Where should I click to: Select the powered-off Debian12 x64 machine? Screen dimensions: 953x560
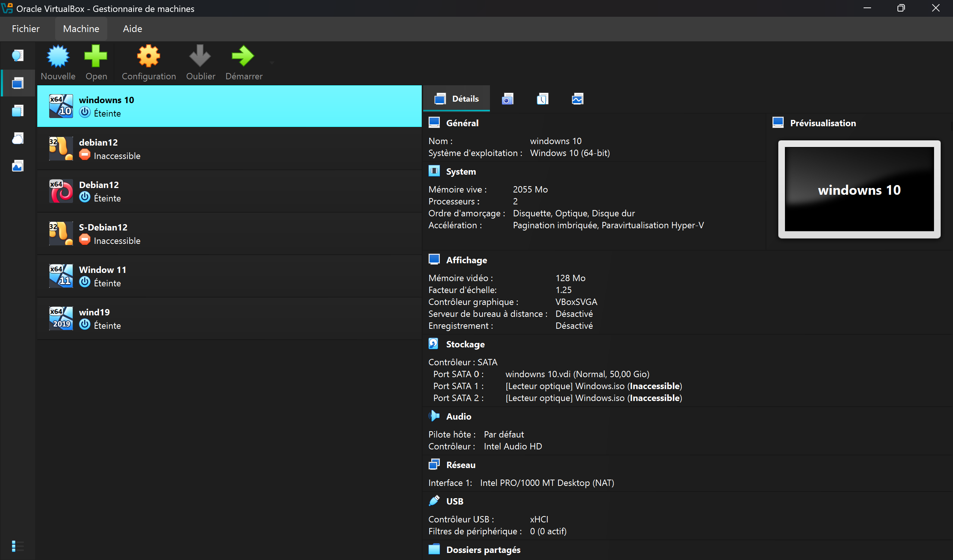tap(229, 191)
